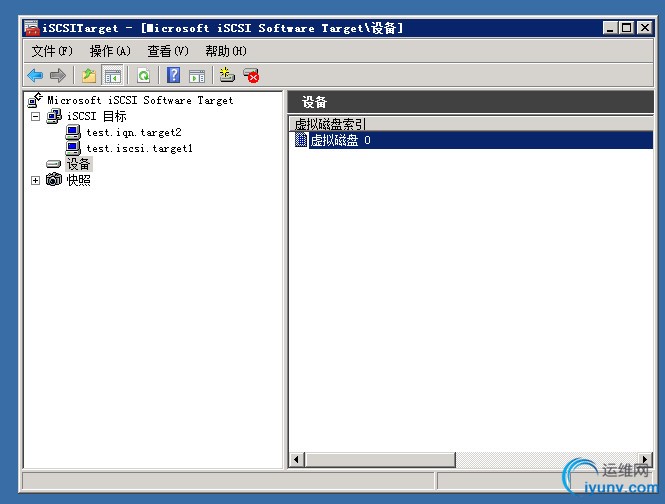
Task: Click the blue Back arrow toolbar icon
Action: [x=35, y=76]
